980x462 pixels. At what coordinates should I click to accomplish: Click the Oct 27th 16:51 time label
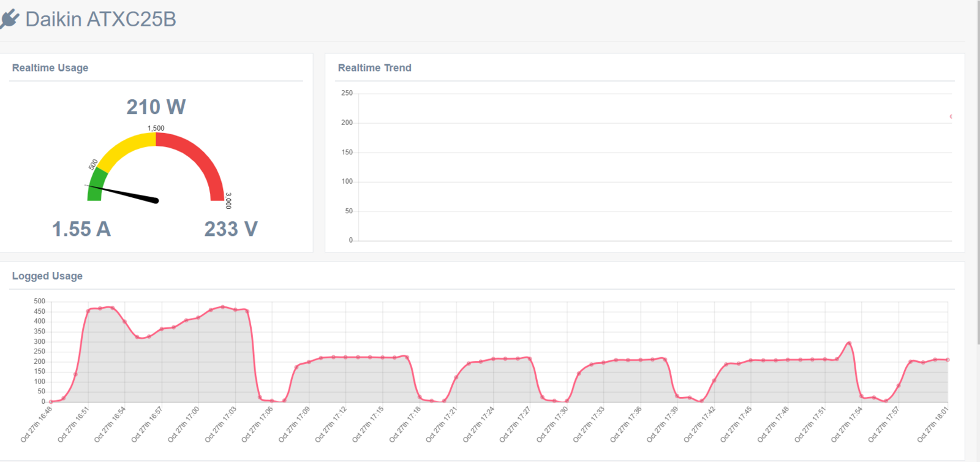[73, 424]
